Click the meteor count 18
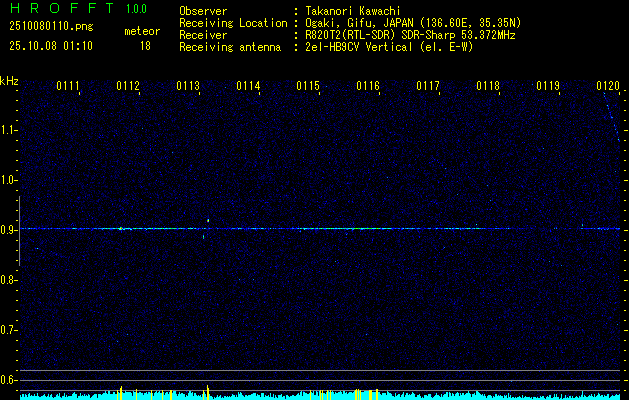629x400 pixels. coord(145,46)
